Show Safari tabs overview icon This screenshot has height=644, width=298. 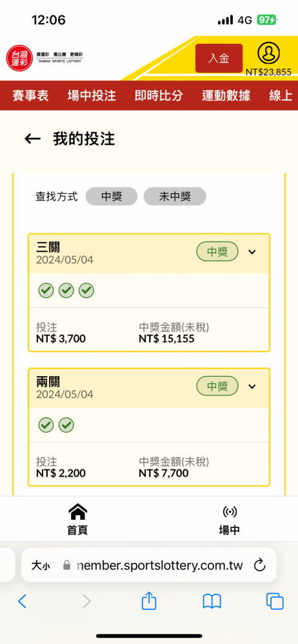point(275,601)
